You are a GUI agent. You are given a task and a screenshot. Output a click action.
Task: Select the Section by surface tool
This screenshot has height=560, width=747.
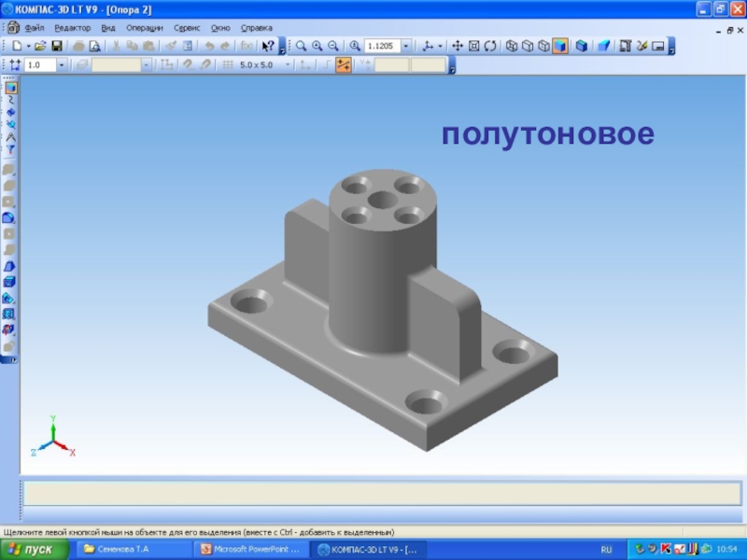(8, 298)
